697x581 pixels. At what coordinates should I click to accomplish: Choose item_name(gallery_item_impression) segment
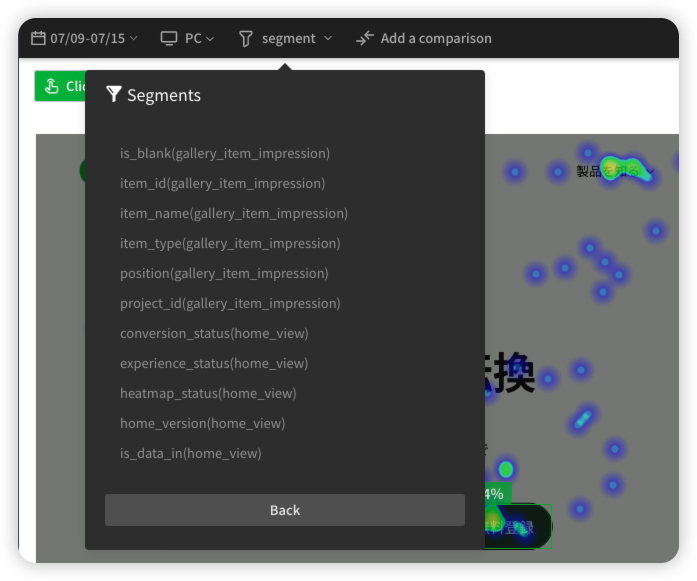(x=234, y=213)
